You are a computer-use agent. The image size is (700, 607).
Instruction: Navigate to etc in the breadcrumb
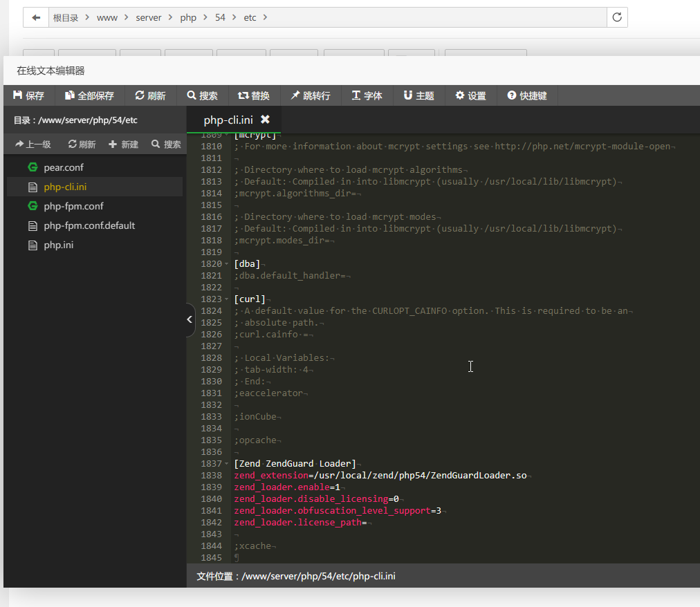coord(250,18)
